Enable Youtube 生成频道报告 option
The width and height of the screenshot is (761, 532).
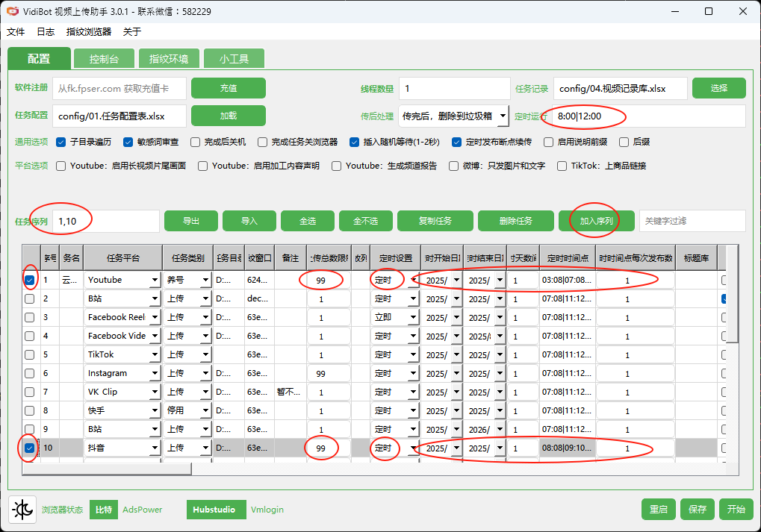pyautogui.click(x=336, y=166)
